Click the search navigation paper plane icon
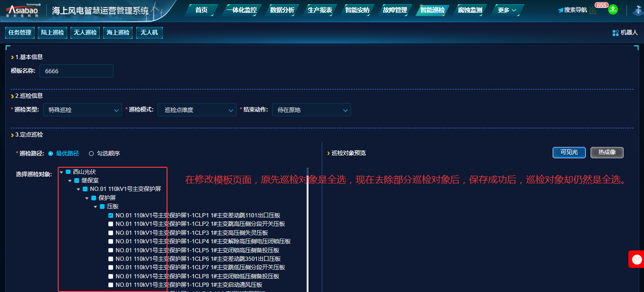The image size is (644, 292). tap(561, 10)
